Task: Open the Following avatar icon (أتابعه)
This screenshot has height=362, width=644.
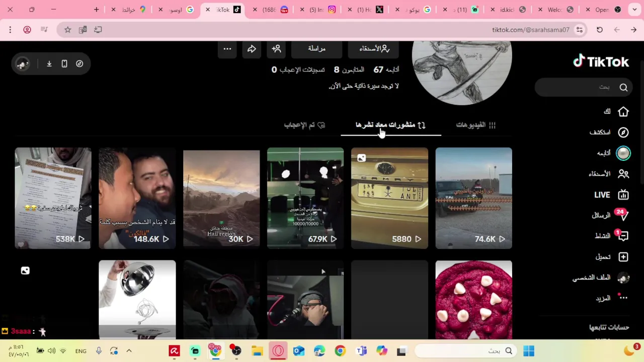Action: tap(623, 153)
